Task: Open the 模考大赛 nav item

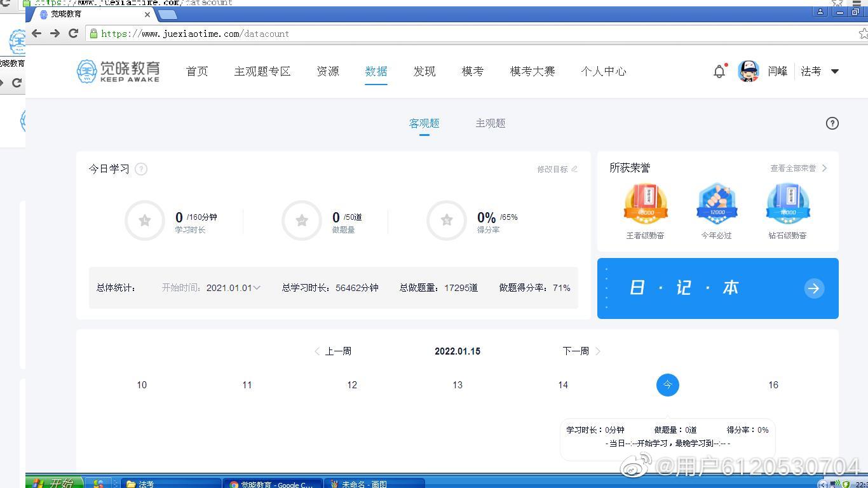Action: (532, 71)
